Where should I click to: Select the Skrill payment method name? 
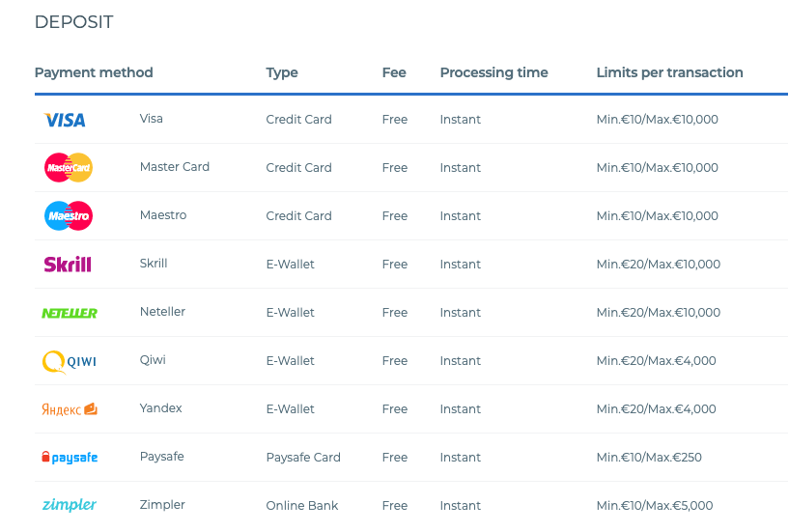tap(154, 264)
